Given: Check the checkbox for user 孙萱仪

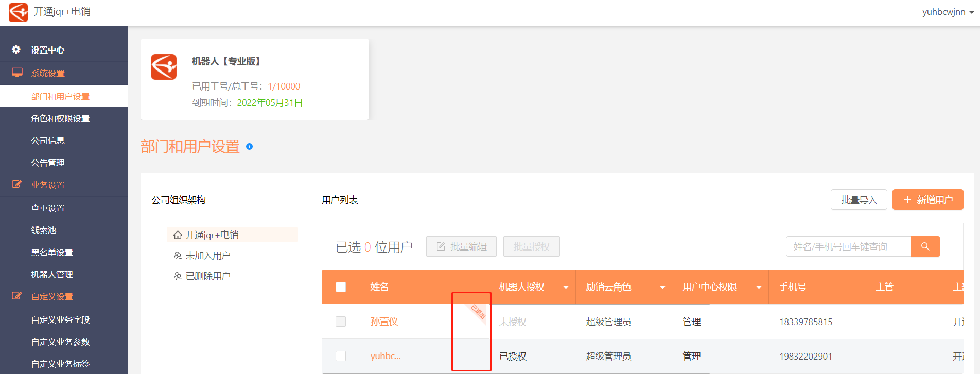Looking at the screenshot, I should (x=341, y=322).
